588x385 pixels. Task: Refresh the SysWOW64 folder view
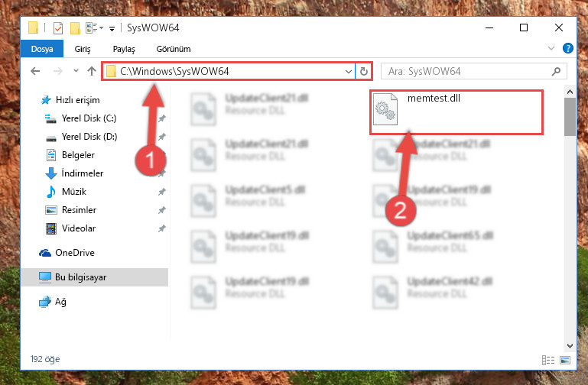(x=364, y=71)
